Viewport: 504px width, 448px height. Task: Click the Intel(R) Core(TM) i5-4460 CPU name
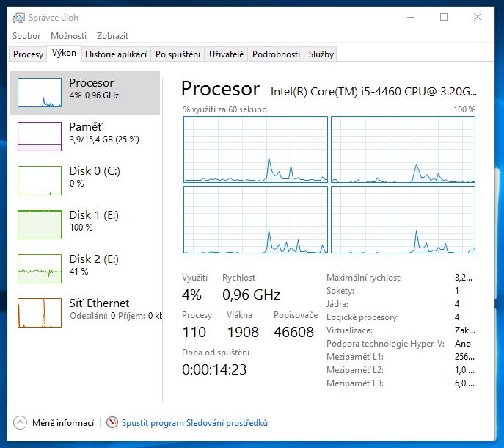coord(373,92)
